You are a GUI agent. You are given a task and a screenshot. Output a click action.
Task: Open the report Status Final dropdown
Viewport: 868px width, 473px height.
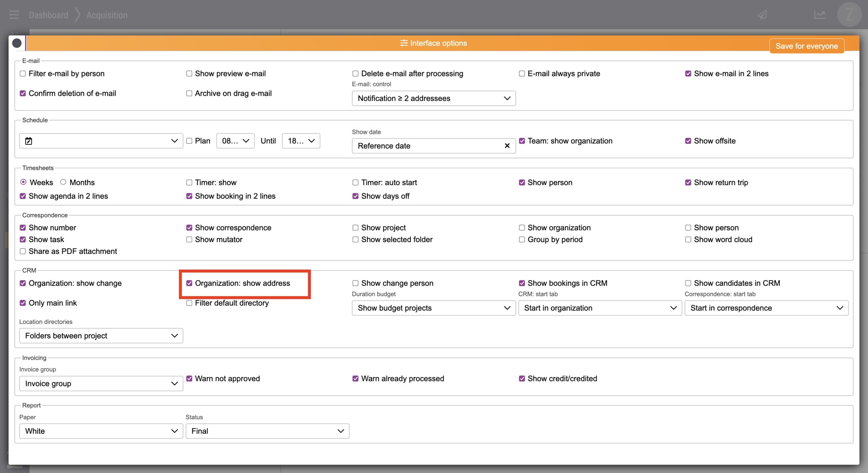(267, 431)
